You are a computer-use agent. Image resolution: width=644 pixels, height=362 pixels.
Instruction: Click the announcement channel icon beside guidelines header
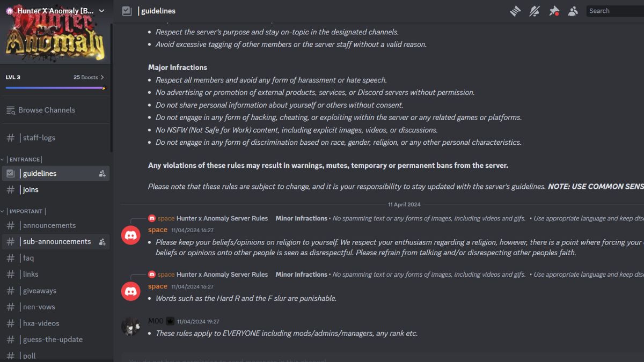pyautogui.click(x=126, y=11)
